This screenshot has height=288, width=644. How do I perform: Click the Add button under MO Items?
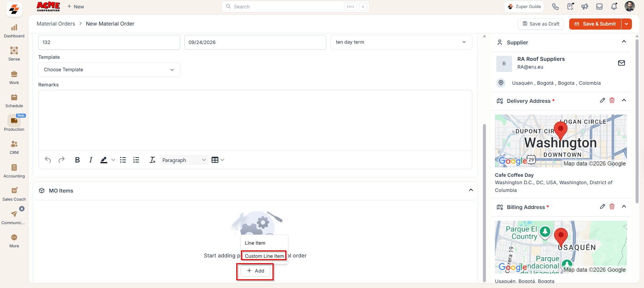point(255,271)
